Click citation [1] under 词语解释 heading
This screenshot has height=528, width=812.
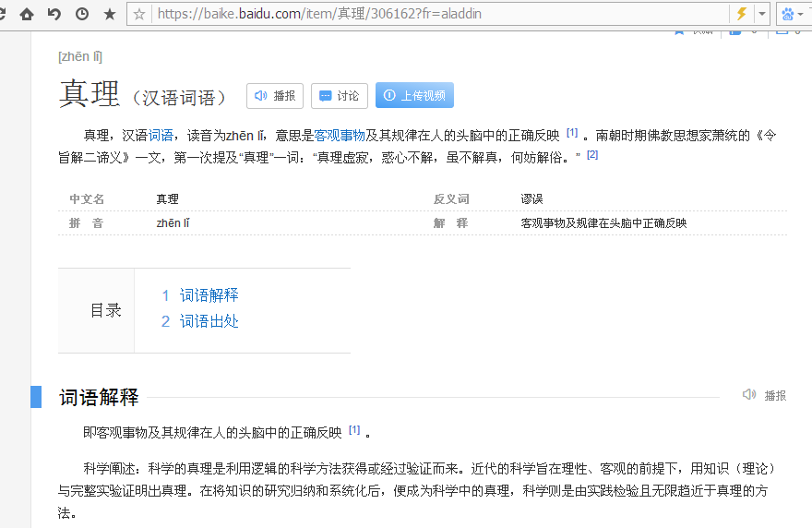click(354, 429)
